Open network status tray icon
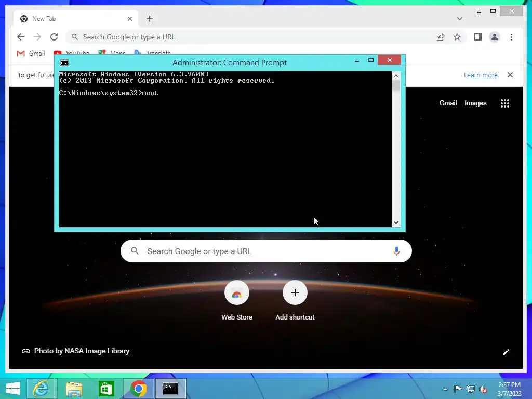The image size is (532, 399). [x=471, y=389]
